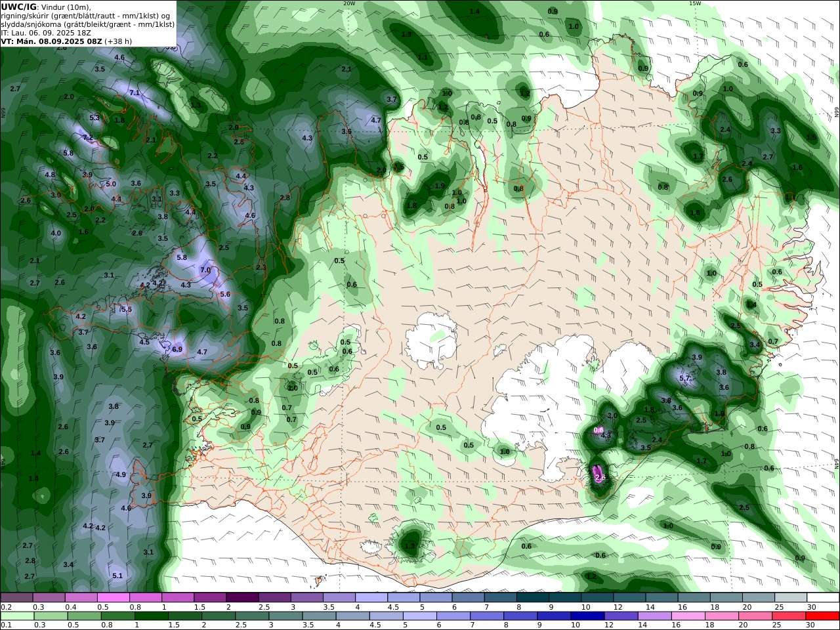This screenshot has width=840, height=630.
Task: Select the white 30 swatch in top legend row
Action: coord(823,598)
